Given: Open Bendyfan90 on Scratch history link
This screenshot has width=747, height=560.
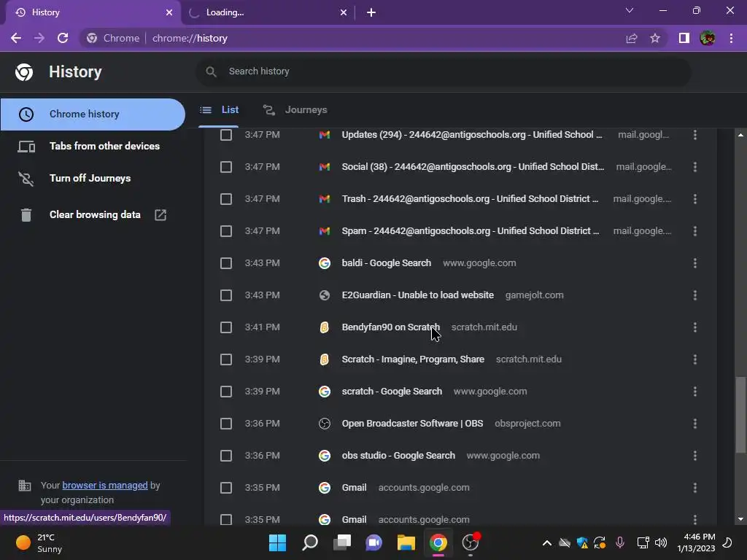Looking at the screenshot, I should point(391,327).
